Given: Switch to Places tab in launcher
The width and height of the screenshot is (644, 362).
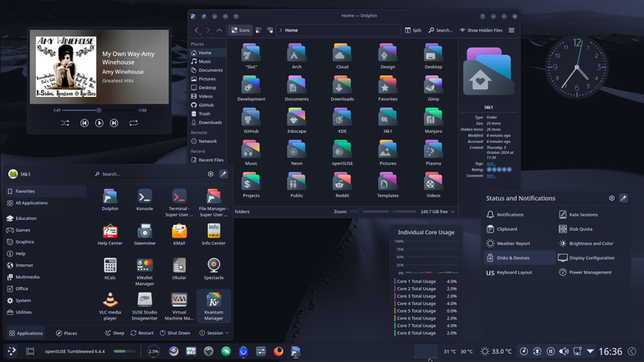Looking at the screenshot, I should point(67,333).
